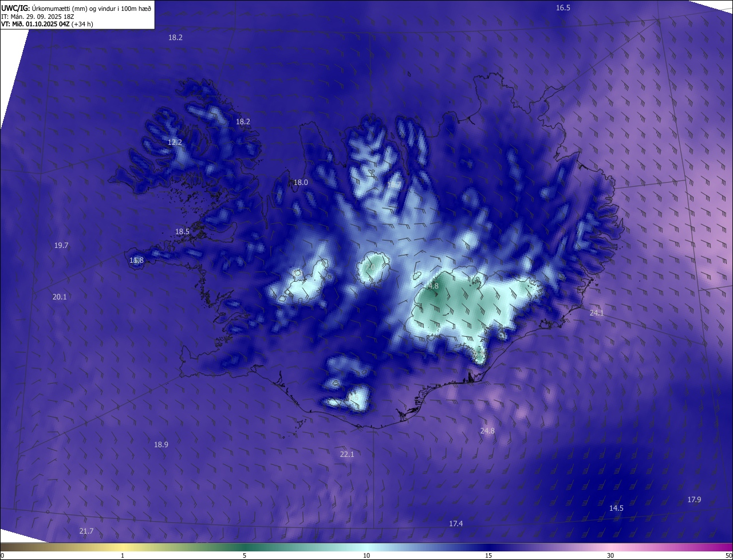The image size is (733, 560).
Task: Click the map value 20.1
Action: pyautogui.click(x=60, y=297)
